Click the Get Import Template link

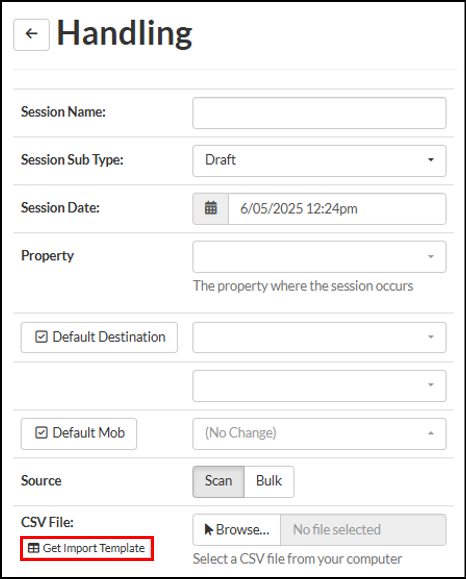(87, 548)
